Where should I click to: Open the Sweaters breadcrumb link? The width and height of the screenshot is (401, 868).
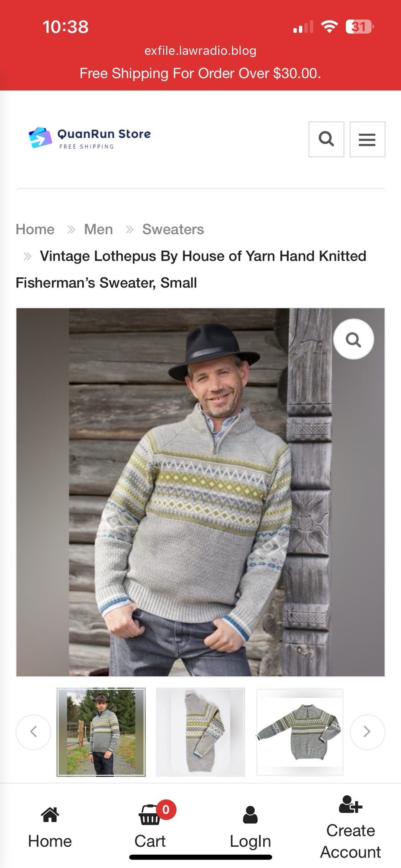[173, 229]
